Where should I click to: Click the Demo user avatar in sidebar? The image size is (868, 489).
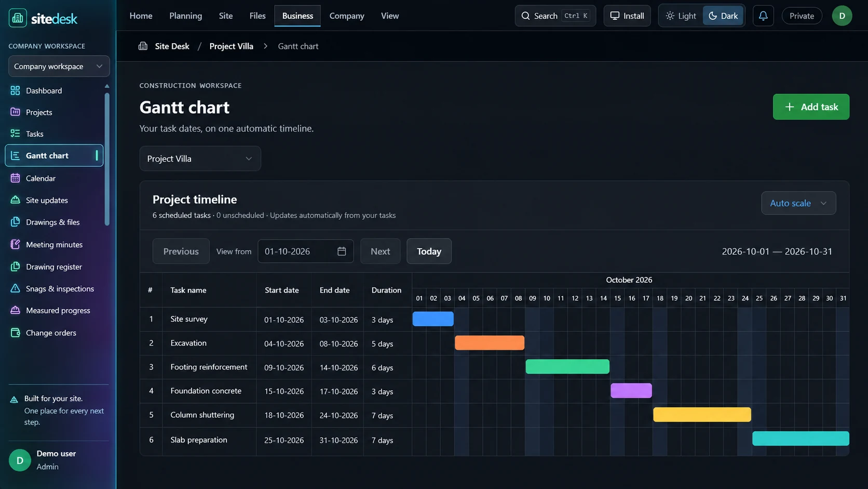point(20,460)
